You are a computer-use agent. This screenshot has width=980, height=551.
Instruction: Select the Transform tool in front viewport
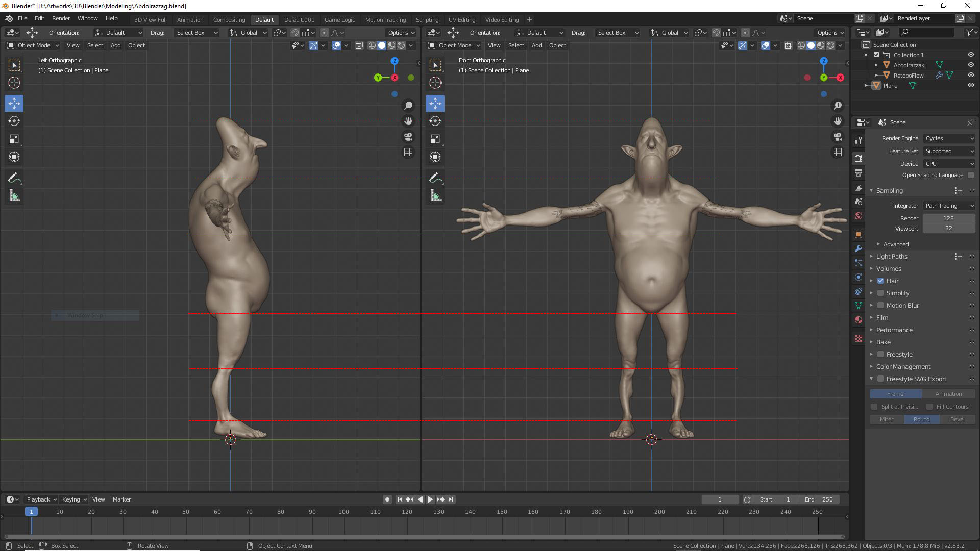(x=435, y=157)
